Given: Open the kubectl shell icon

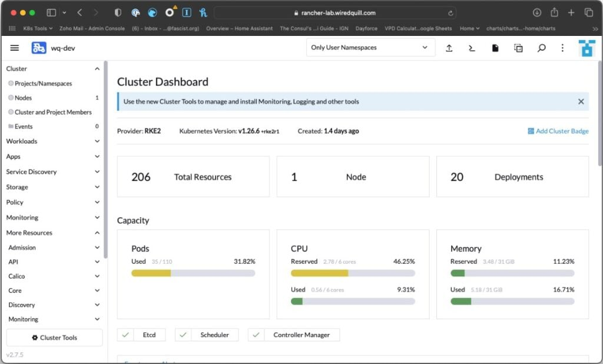Looking at the screenshot, I should [472, 48].
